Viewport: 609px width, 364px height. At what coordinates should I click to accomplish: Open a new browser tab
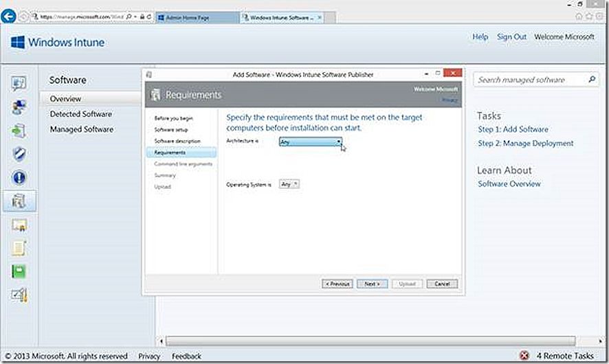coord(330,17)
